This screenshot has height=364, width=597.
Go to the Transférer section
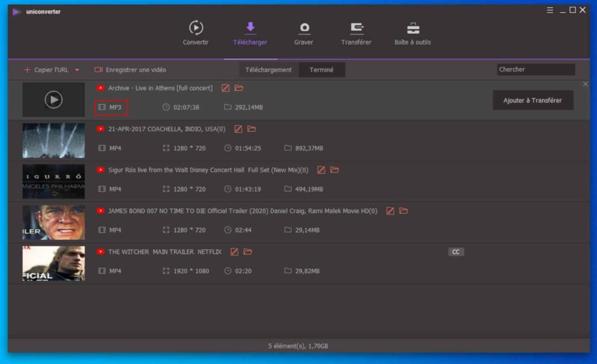[356, 33]
